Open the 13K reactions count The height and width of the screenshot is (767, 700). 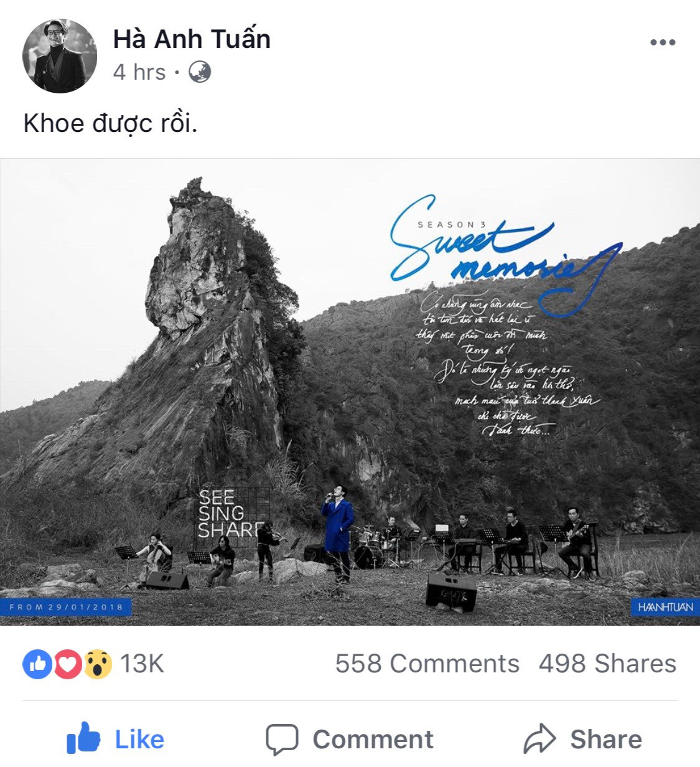(142, 664)
